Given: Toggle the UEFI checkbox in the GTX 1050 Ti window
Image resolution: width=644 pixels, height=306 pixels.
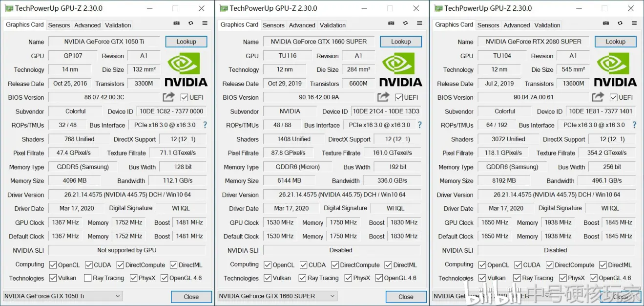Looking at the screenshot, I should click(x=184, y=97).
